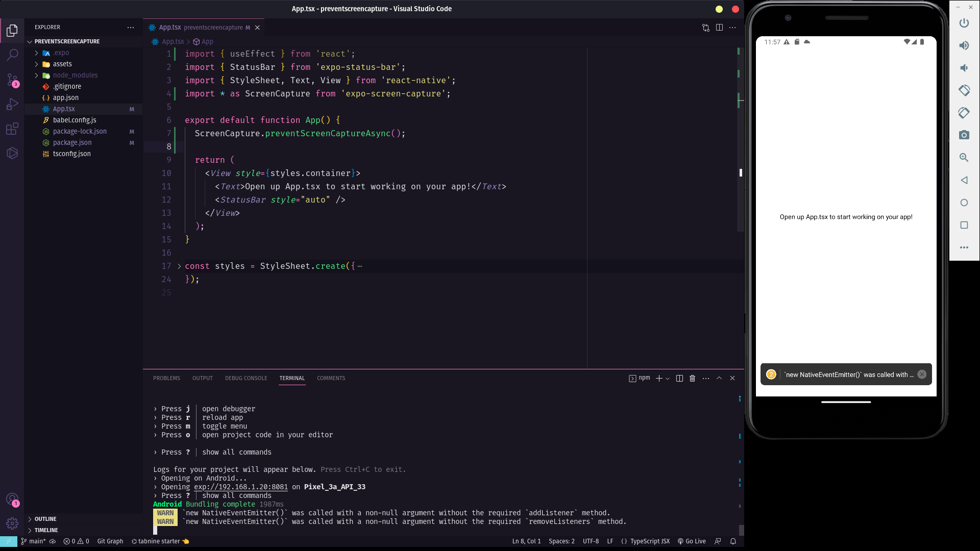Open the Search view in activity bar

click(12, 55)
